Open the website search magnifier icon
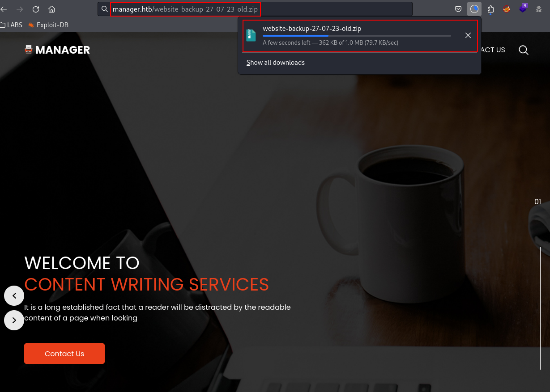Image resolution: width=550 pixels, height=392 pixels. 524,50
